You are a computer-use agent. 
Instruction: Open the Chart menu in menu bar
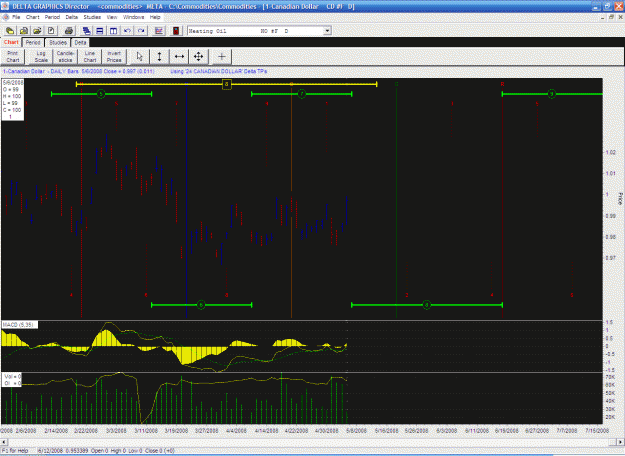pos(33,17)
